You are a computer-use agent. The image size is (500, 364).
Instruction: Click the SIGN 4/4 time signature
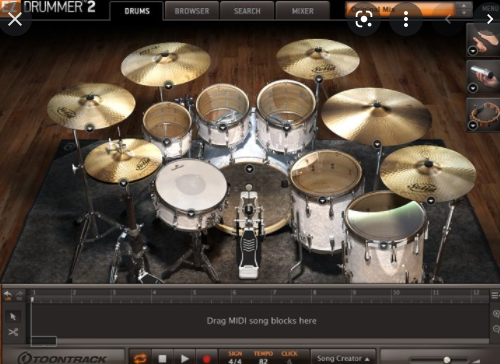point(235,357)
